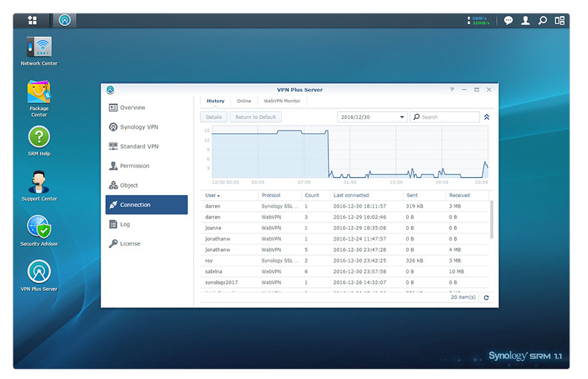Click VPN Plus Server taskbar icon

(x=65, y=20)
